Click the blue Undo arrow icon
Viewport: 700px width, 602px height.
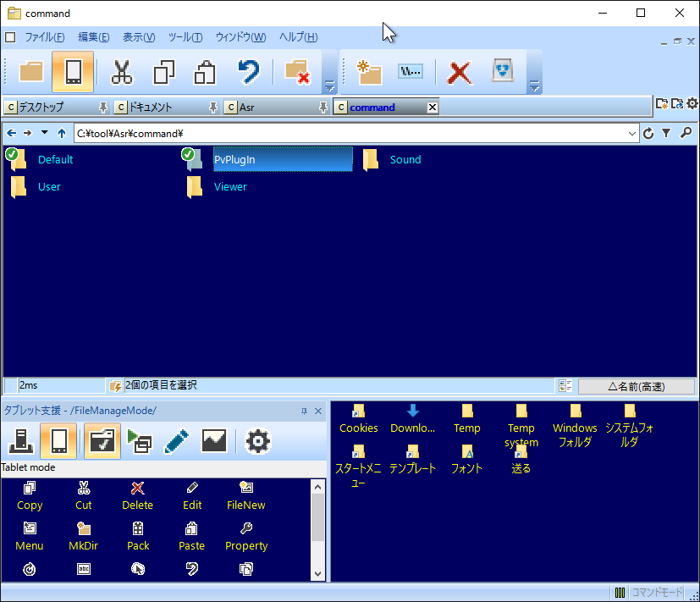[x=248, y=72]
